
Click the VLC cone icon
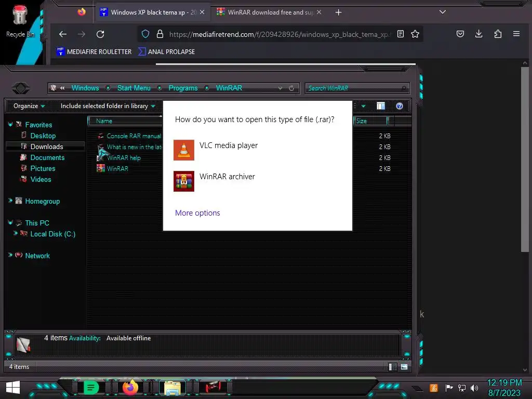[x=184, y=150]
